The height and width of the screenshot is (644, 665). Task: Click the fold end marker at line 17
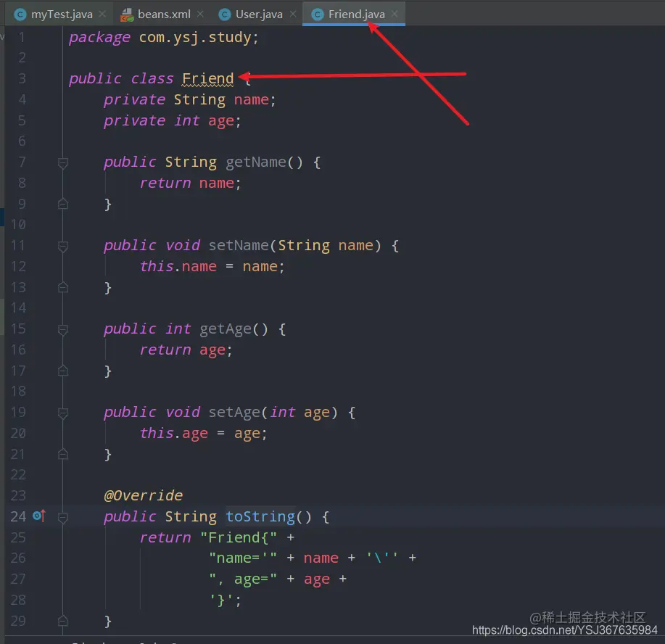point(63,371)
